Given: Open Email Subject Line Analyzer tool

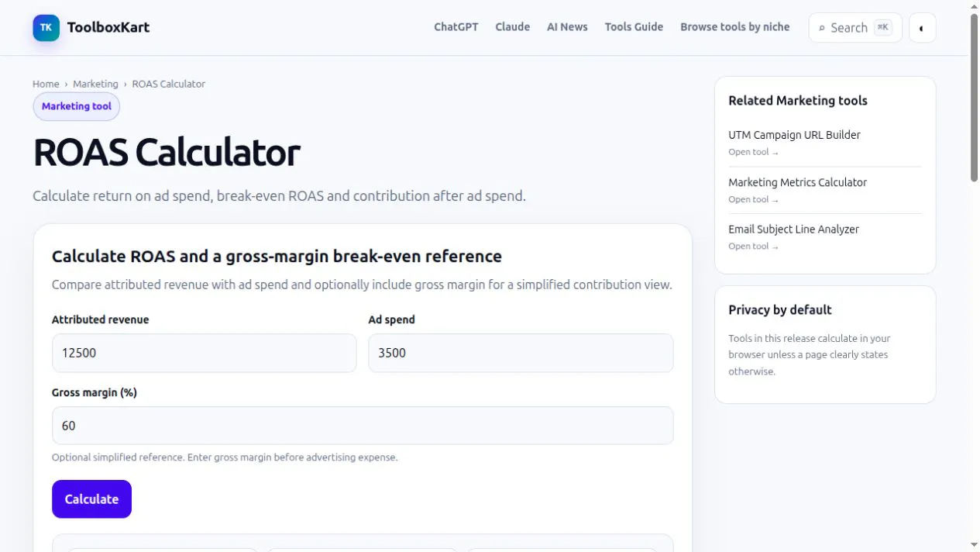Looking at the screenshot, I should pyautogui.click(x=793, y=229).
